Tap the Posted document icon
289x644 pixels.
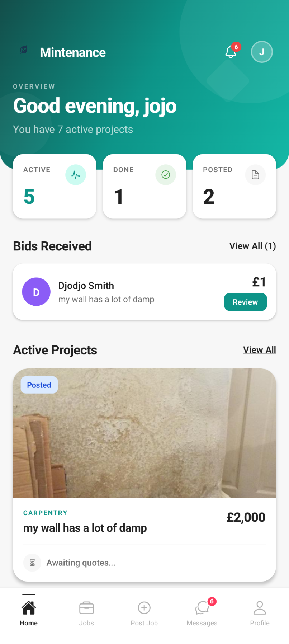tap(255, 175)
